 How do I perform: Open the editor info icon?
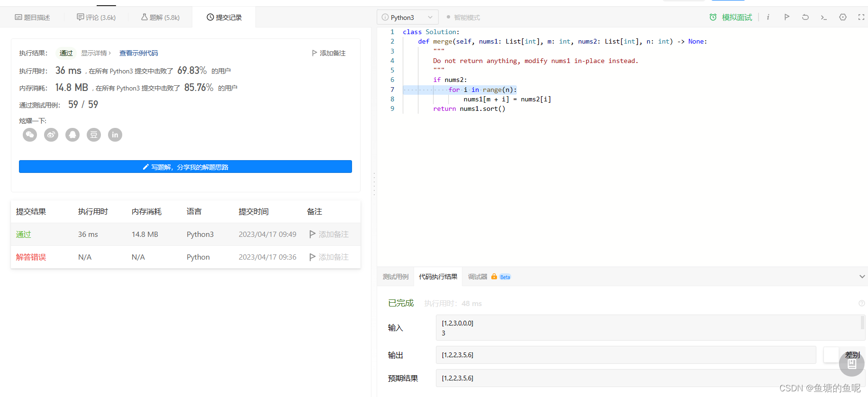point(768,17)
